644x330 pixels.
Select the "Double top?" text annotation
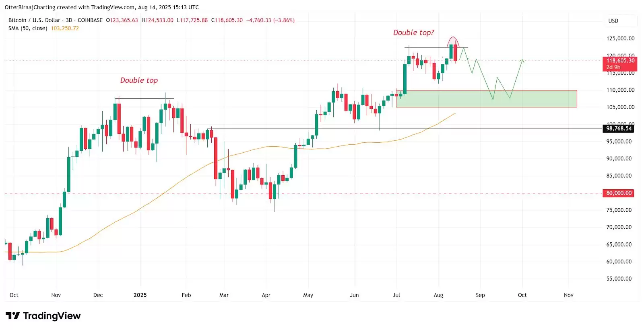[x=413, y=33]
